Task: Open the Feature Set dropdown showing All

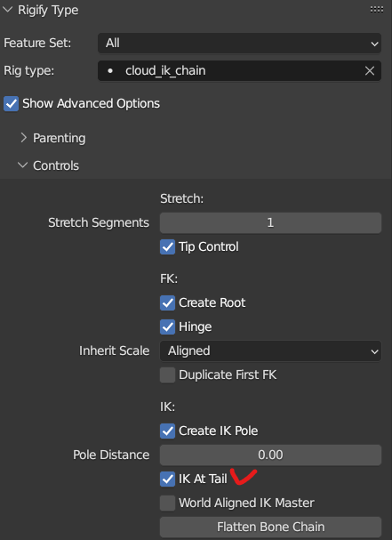Action: [x=239, y=44]
